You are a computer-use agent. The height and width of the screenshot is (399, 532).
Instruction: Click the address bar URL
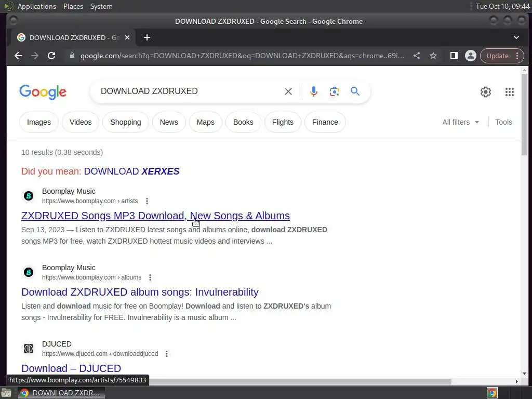pos(242,56)
